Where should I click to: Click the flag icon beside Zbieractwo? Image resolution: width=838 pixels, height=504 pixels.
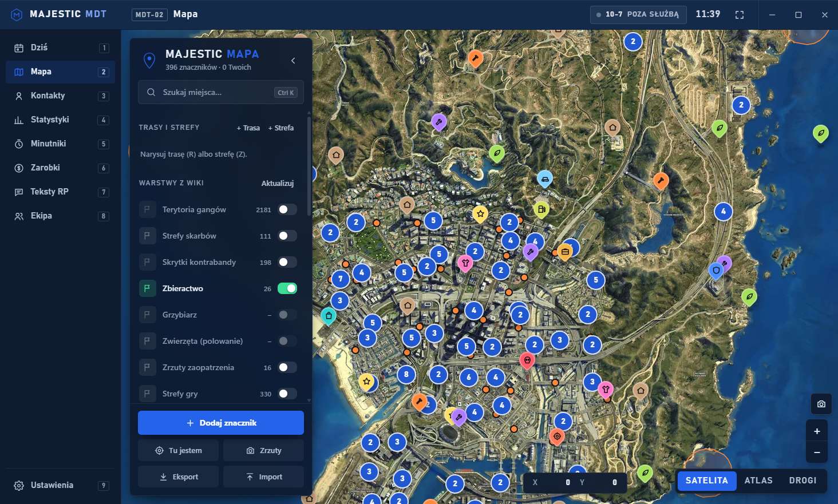coord(147,288)
